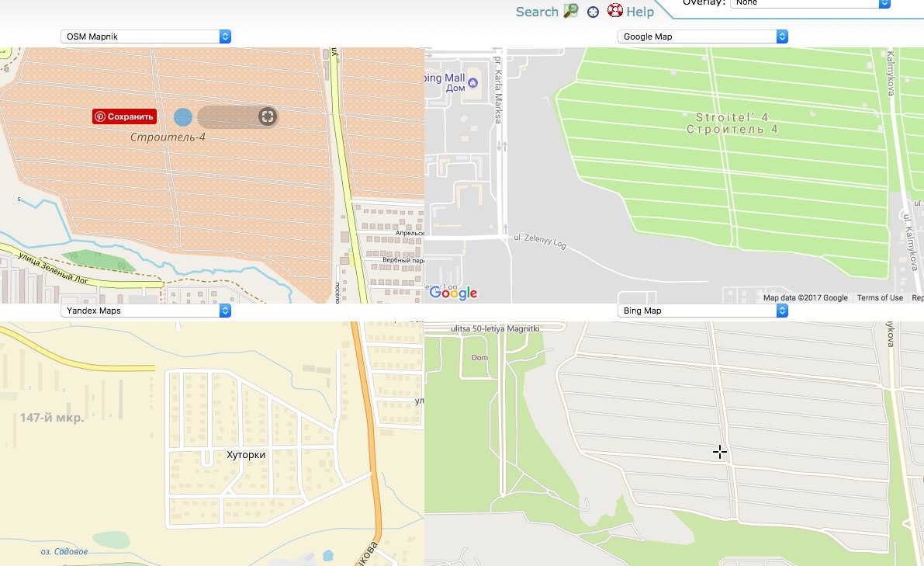Click the 147-й мкр. label
Viewport: 924px width, 566px height.
(52, 418)
